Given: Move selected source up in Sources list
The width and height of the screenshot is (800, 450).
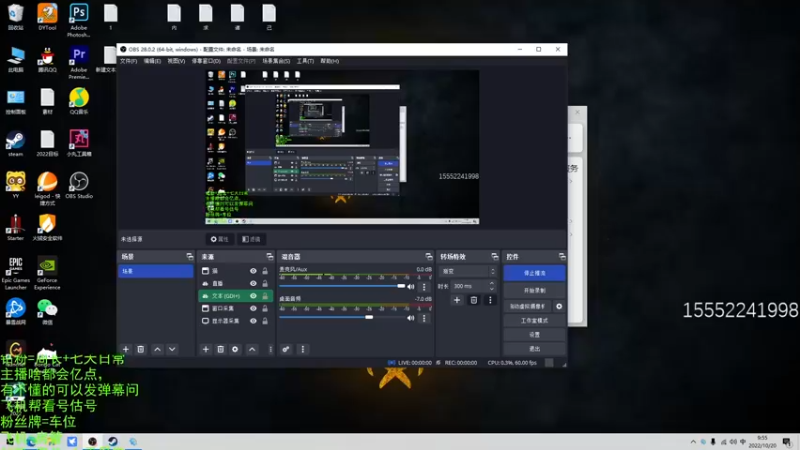Looking at the screenshot, I should pyautogui.click(x=252, y=349).
